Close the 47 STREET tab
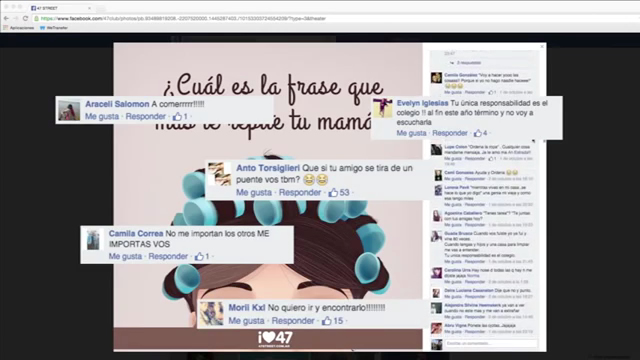 tap(89, 8)
